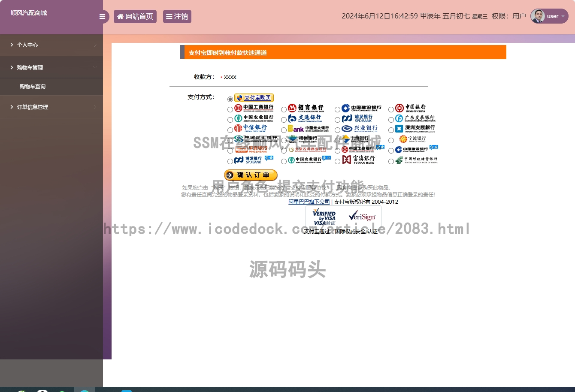Click the 上海银行 logo
Screen dimensions: 575x392
[x=356, y=139]
